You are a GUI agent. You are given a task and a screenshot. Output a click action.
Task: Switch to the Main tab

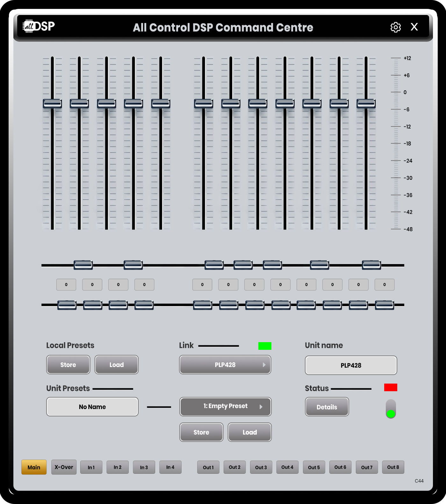34,467
